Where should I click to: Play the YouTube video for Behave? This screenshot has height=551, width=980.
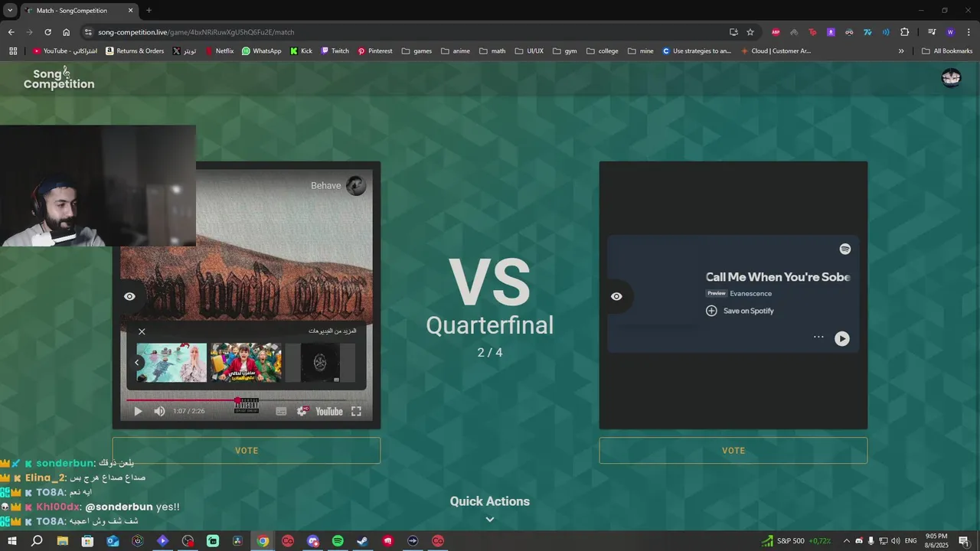(138, 411)
